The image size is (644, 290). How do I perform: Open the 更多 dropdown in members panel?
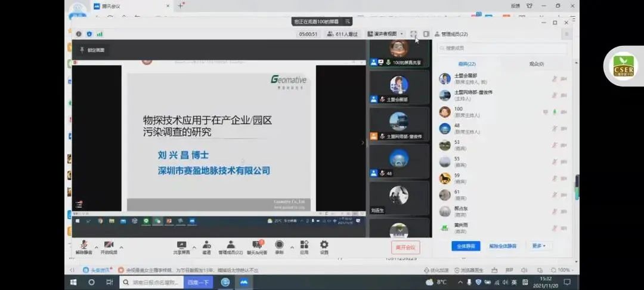[539, 246]
